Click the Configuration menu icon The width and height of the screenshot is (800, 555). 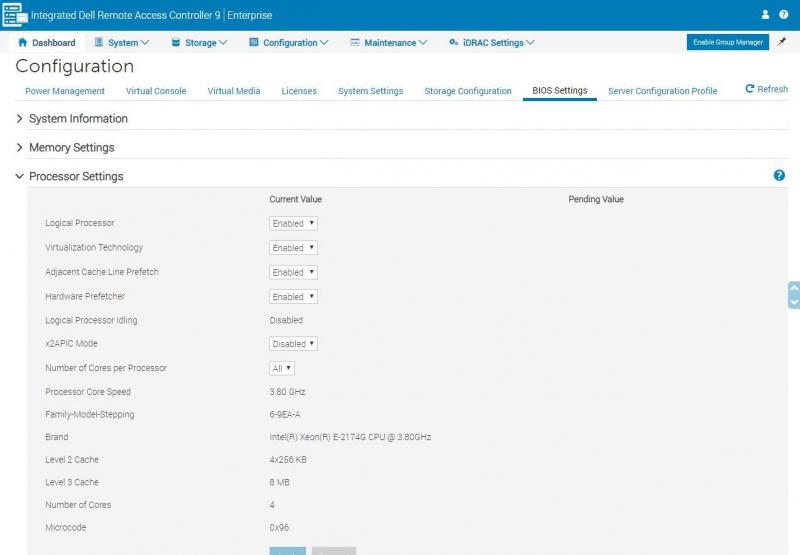click(254, 42)
